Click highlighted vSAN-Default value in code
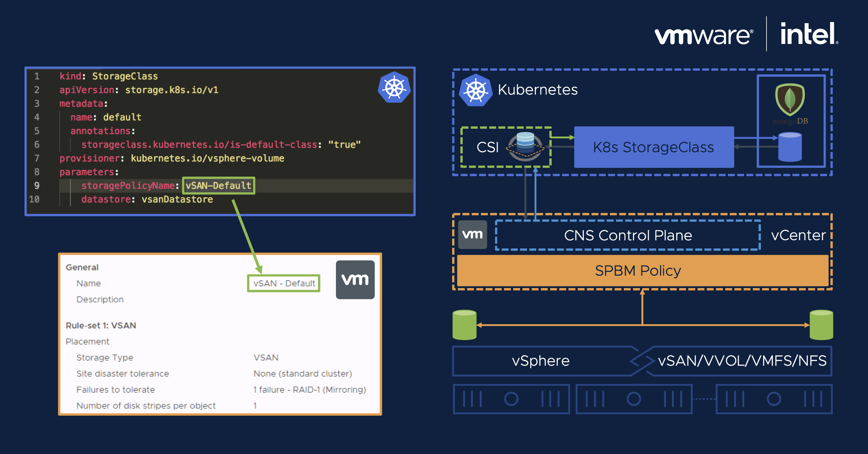Screen dimensions: 868x454 click(x=218, y=186)
